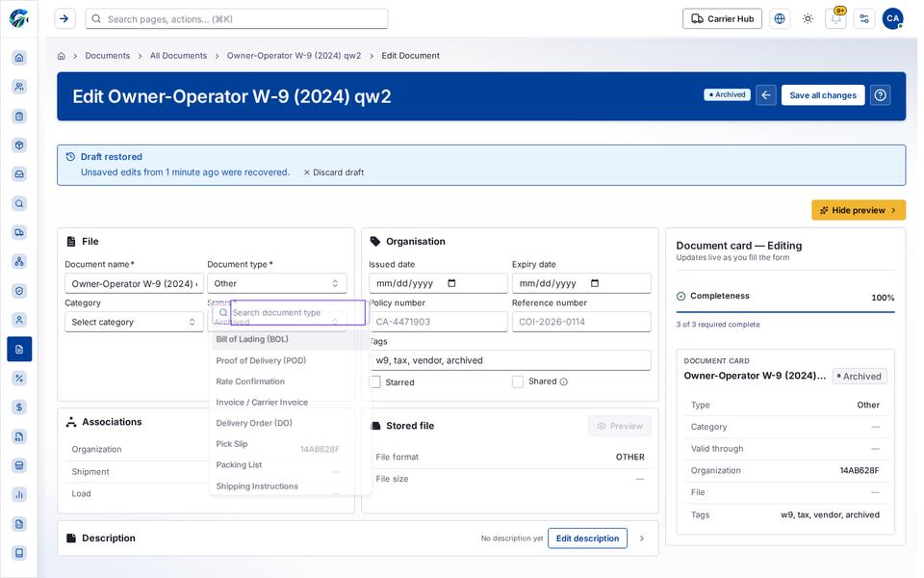Choose Proof of Delivery (POD) option

tap(291, 360)
